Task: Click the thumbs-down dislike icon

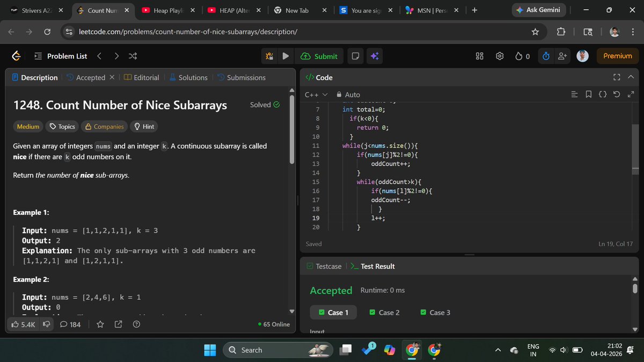Action: [x=47, y=324]
